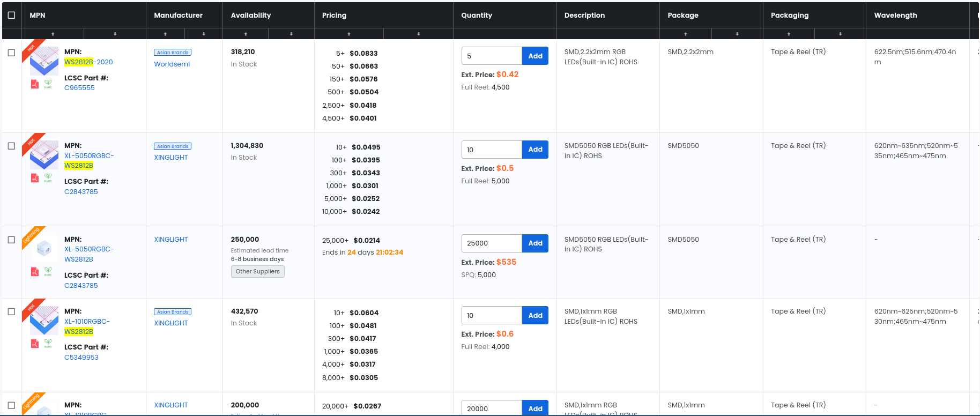This screenshot has width=980, height=416.
Task: Sort Packaging column descending with down arrow
Action: (x=840, y=34)
